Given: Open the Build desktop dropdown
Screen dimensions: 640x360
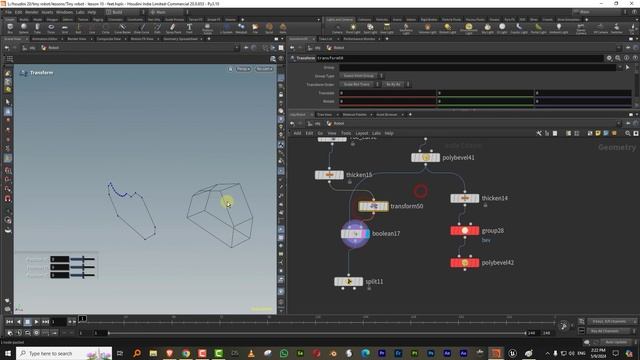Looking at the screenshot, I should 124,12.
